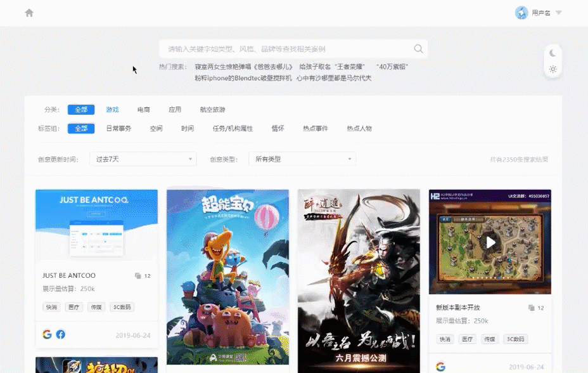Open the 醉逍遥 warrior game poster
The height and width of the screenshot is (373, 588).
[359, 281]
